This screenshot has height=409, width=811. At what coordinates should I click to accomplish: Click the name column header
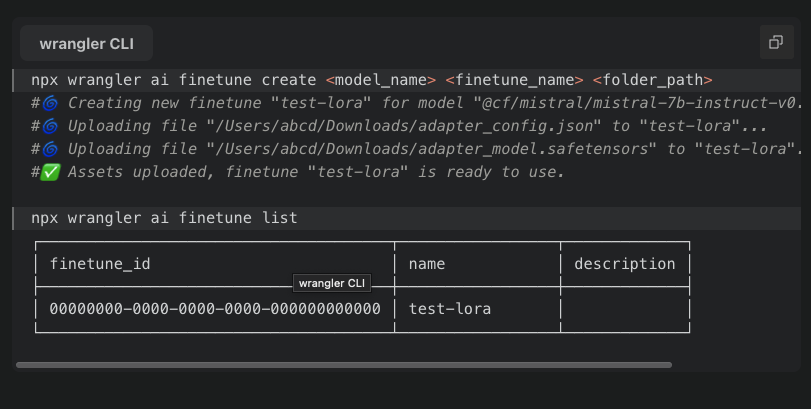[x=427, y=264]
